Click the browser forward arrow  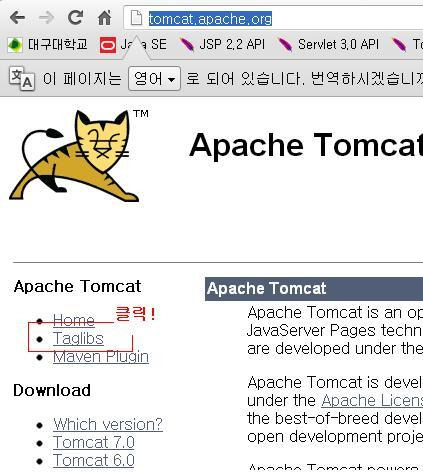46,18
